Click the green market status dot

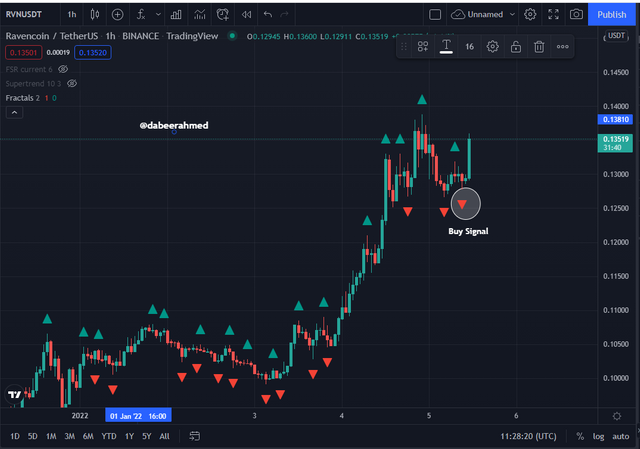(x=232, y=36)
